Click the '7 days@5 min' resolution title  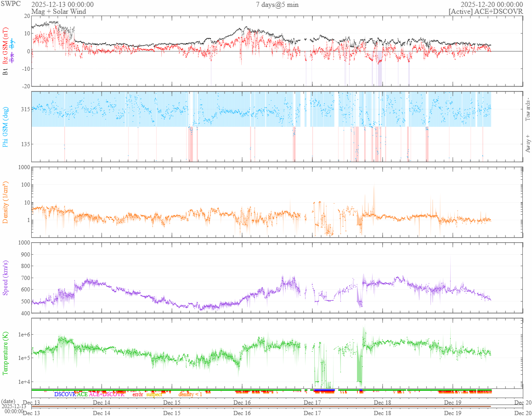pyautogui.click(x=277, y=5)
